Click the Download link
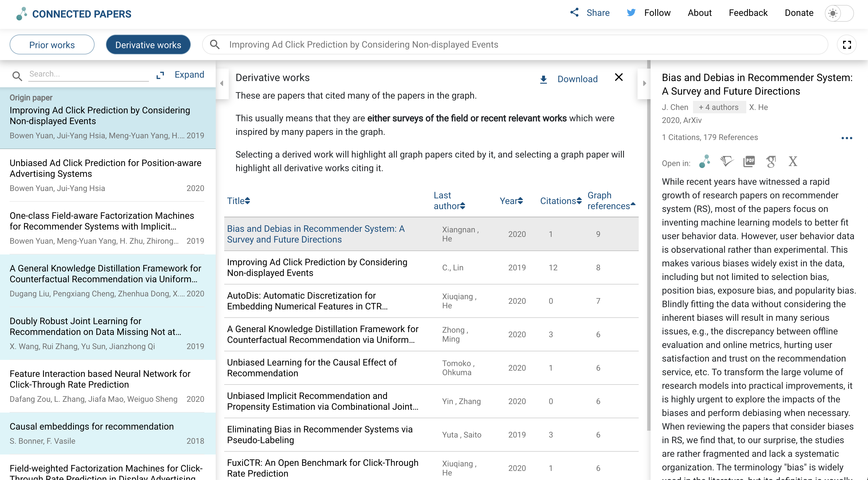This screenshot has height=480, width=868. click(578, 79)
